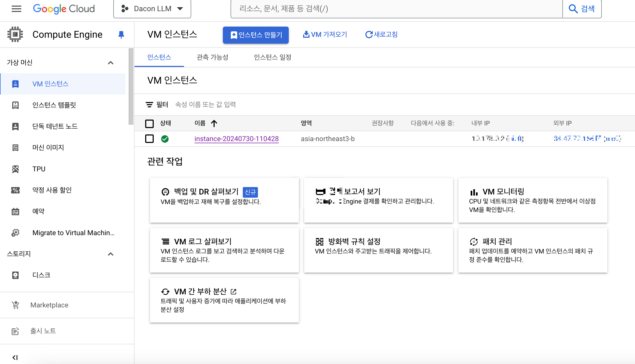The height and width of the screenshot is (364, 635).
Task: Click the TPU sidebar icon
Action: click(x=15, y=169)
